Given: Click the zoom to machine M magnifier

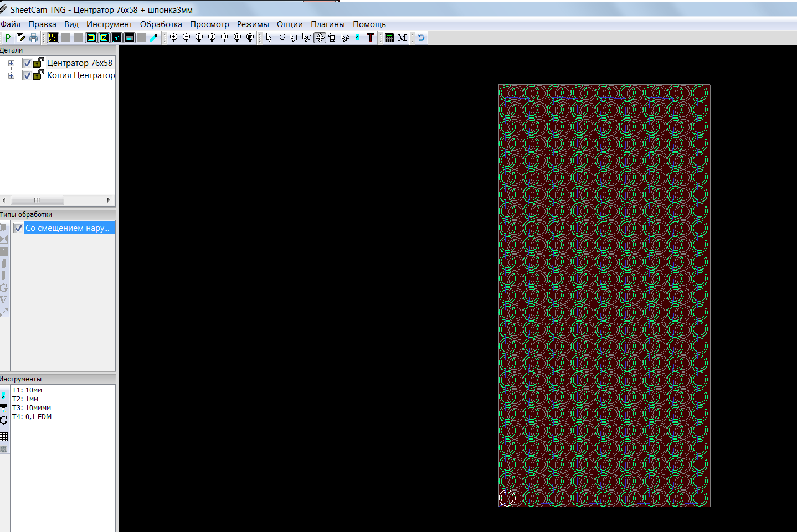Looking at the screenshot, I should [x=237, y=38].
